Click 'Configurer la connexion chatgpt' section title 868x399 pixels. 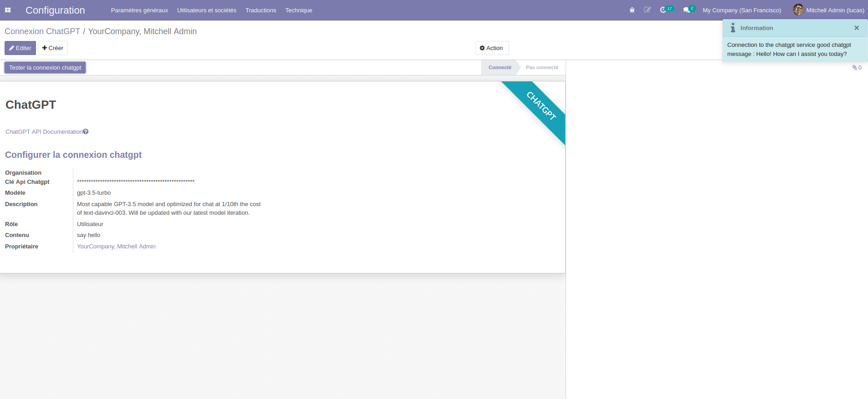pos(73,155)
